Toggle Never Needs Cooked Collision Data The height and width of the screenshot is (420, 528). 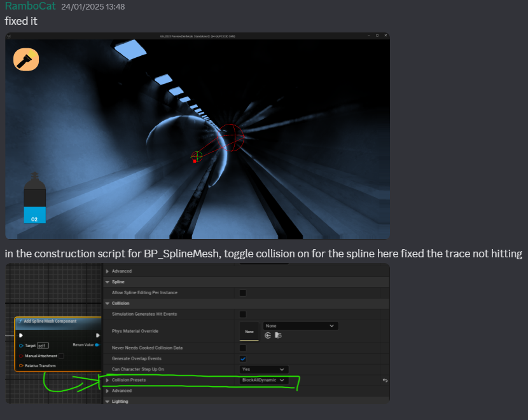[x=242, y=348]
